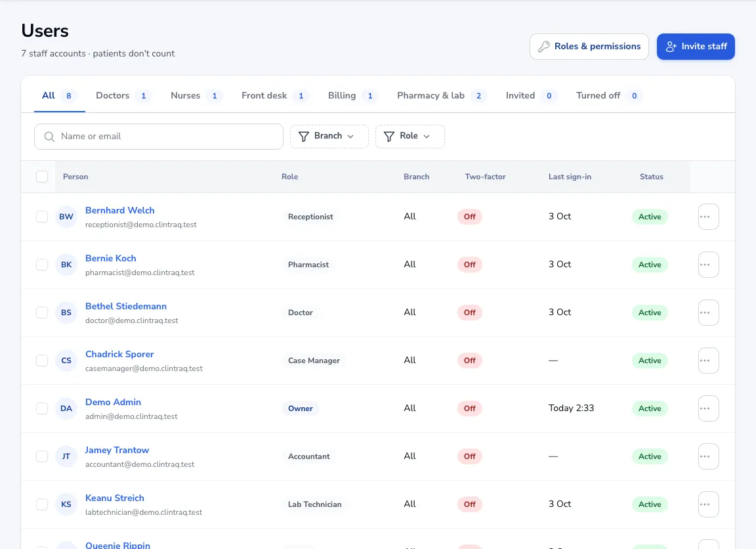Click the BK avatar for Bernie Koch
The width and height of the screenshot is (756, 549).
[x=66, y=265]
